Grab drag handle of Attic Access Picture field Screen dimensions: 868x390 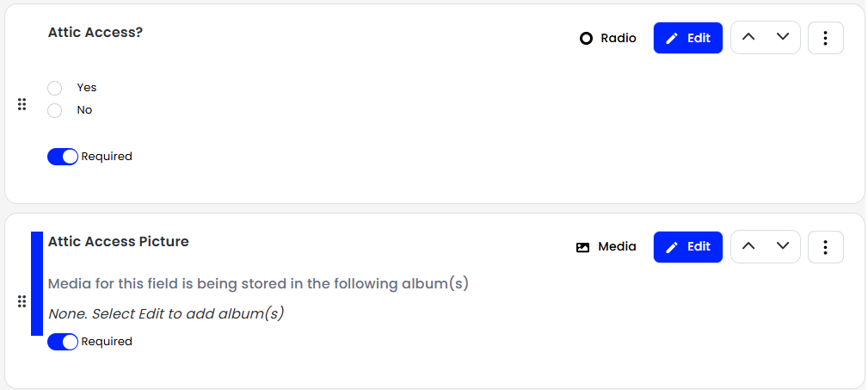[22, 301]
